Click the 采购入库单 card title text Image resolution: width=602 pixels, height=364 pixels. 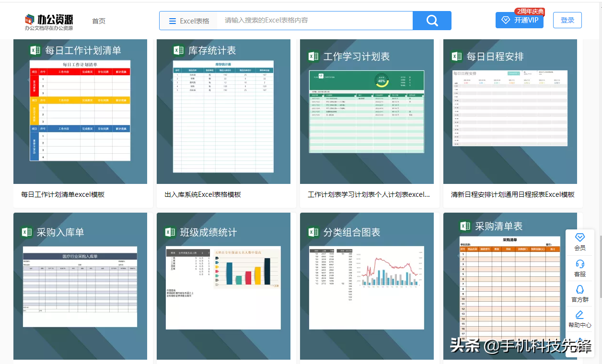tap(60, 232)
